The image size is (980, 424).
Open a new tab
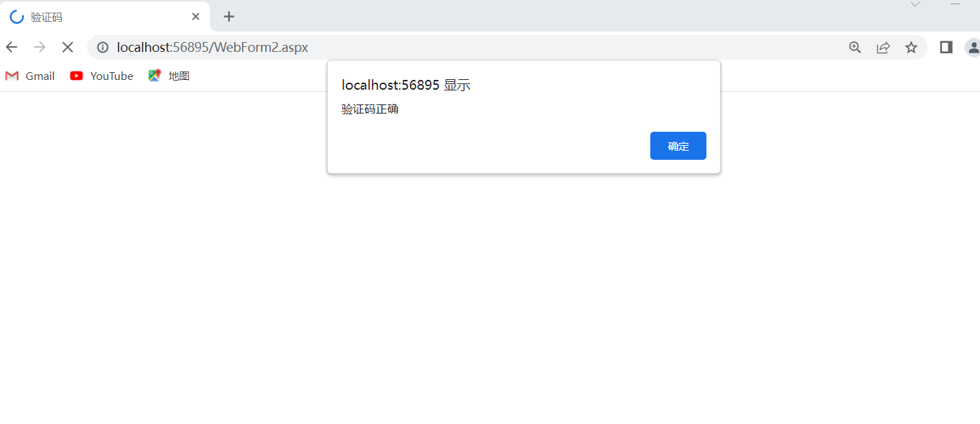(x=229, y=17)
